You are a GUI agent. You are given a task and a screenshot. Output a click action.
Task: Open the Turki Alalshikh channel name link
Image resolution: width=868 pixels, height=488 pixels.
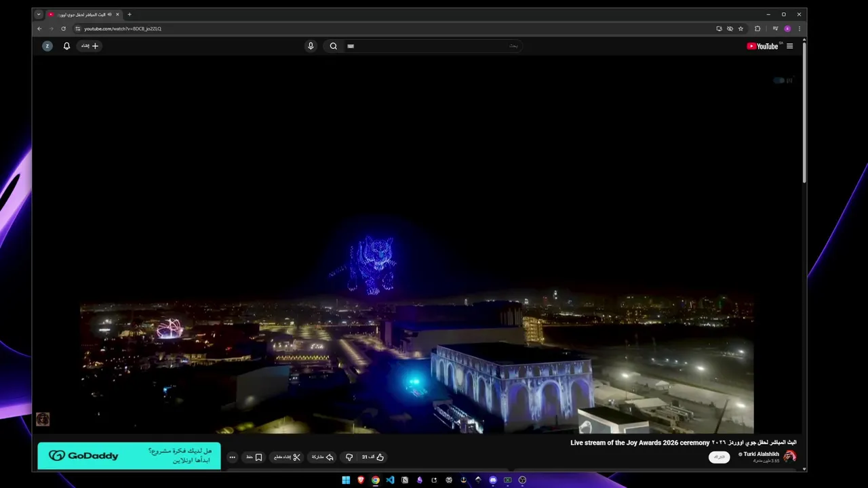click(761, 454)
